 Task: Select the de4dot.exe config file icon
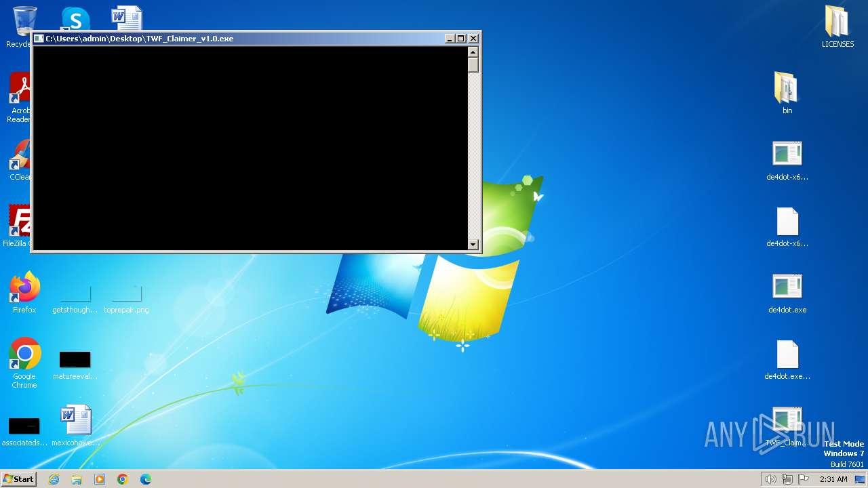(787, 360)
